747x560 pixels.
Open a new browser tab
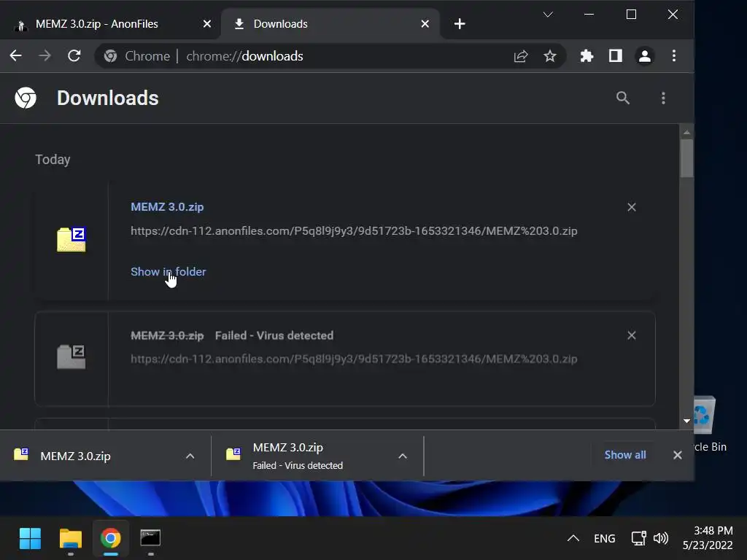[x=460, y=24]
